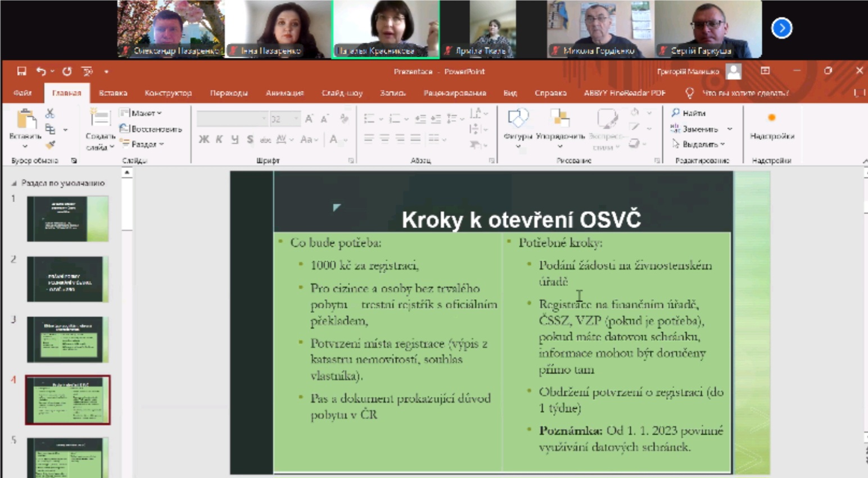
Task: Open the Файл tab
Action: (22, 93)
